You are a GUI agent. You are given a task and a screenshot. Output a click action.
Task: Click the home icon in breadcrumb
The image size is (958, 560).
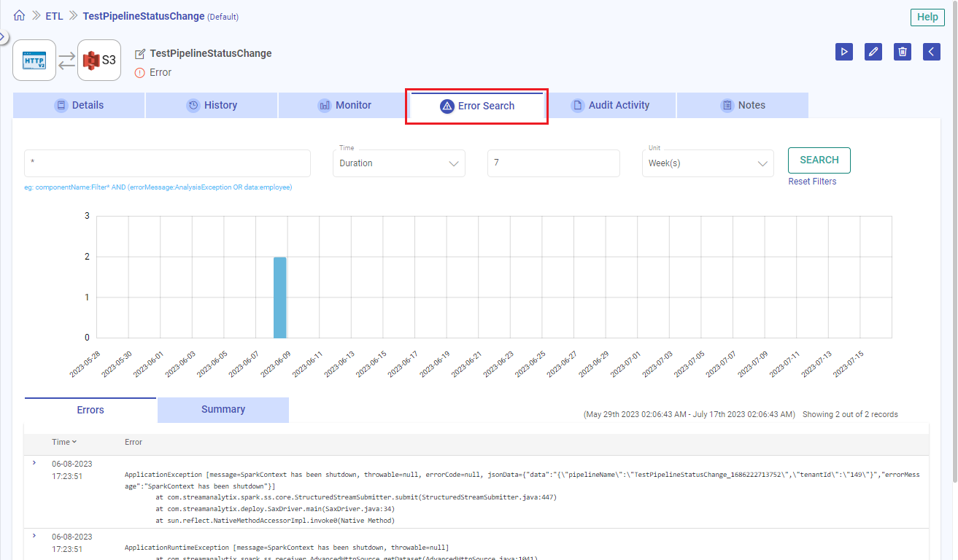pyautogui.click(x=19, y=15)
